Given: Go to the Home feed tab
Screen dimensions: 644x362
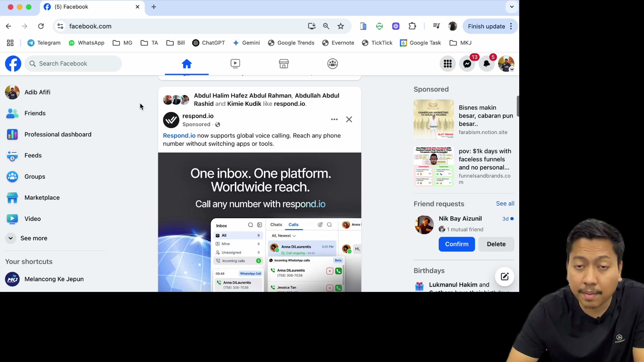Looking at the screenshot, I should click(187, 64).
